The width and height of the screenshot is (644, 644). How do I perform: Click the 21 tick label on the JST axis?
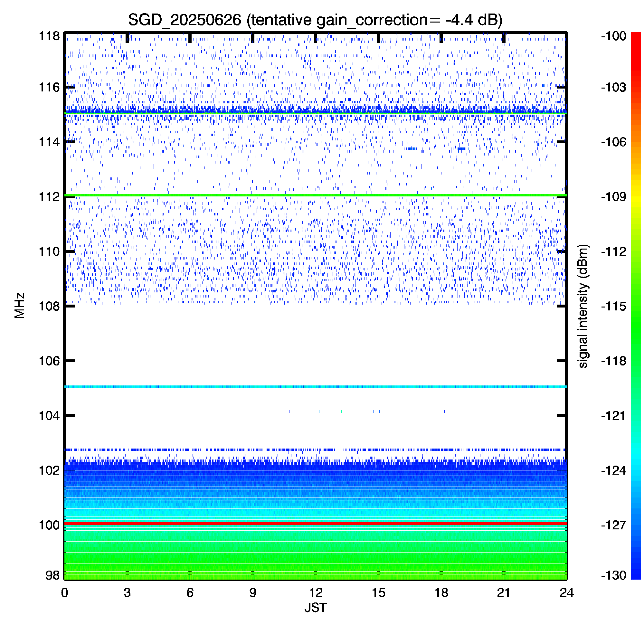504,593
